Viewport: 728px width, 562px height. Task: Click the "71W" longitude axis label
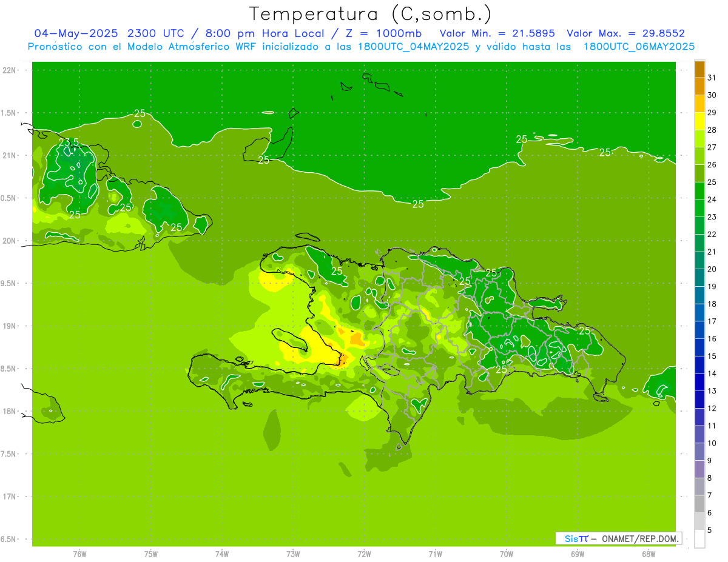click(435, 554)
